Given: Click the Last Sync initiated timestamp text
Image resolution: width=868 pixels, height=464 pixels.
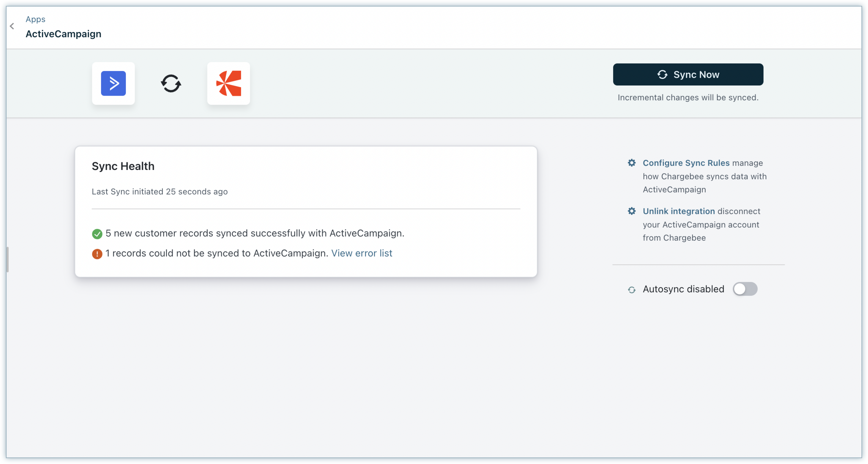Looking at the screenshot, I should 160,192.
